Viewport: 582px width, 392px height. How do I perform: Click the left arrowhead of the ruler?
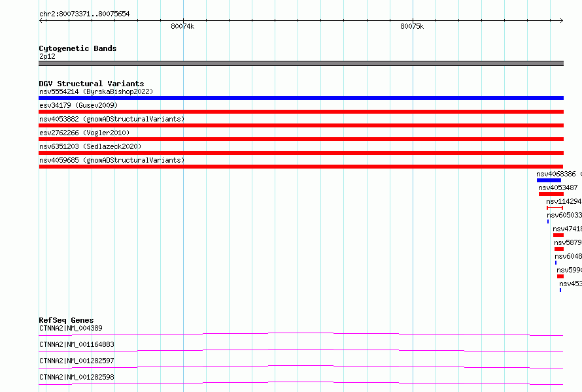pos(41,20)
